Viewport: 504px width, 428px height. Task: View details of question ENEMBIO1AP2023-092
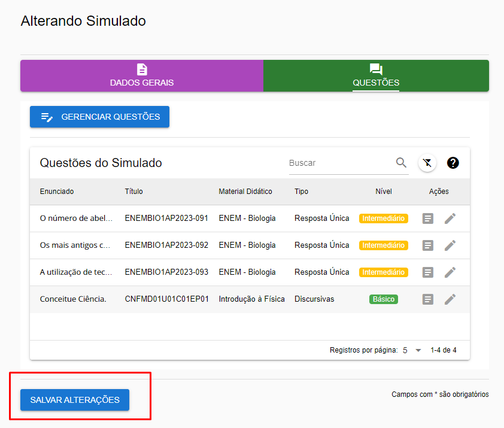pos(427,245)
